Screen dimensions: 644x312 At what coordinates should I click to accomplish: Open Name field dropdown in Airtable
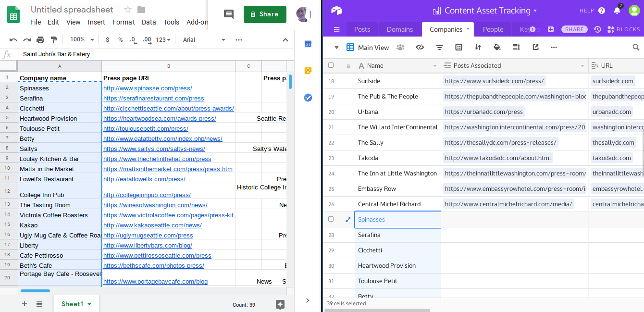[x=435, y=66]
